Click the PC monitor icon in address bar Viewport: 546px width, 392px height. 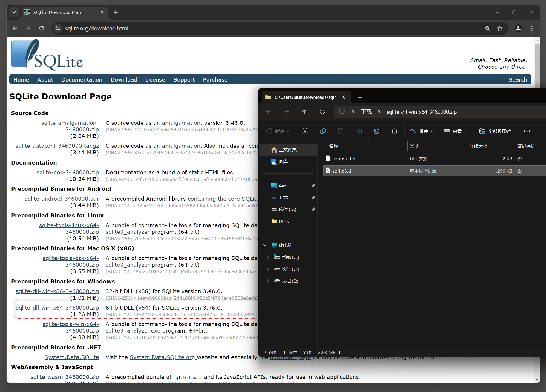pos(341,112)
